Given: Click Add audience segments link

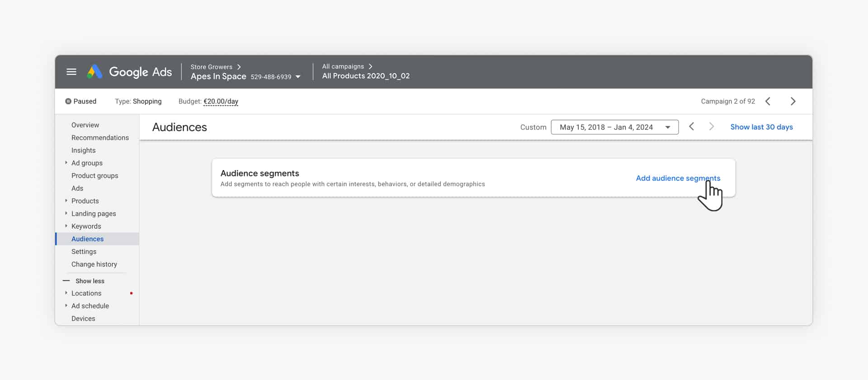Looking at the screenshot, I should 678,178.
